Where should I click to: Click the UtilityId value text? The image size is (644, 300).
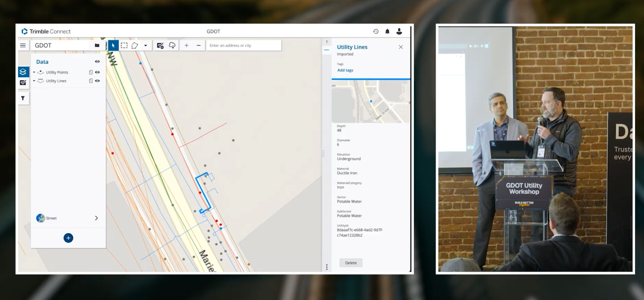360,233
